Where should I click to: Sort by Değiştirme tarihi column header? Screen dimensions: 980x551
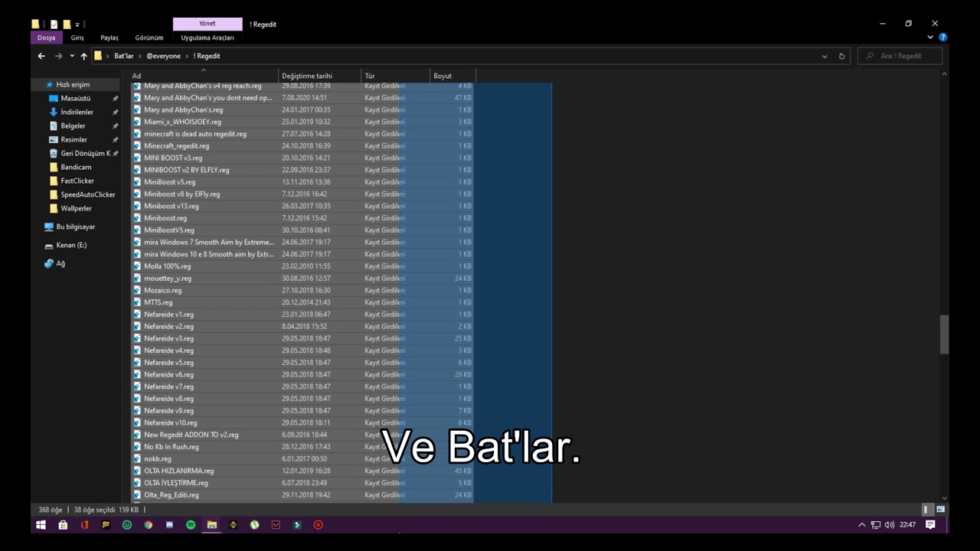320,76
